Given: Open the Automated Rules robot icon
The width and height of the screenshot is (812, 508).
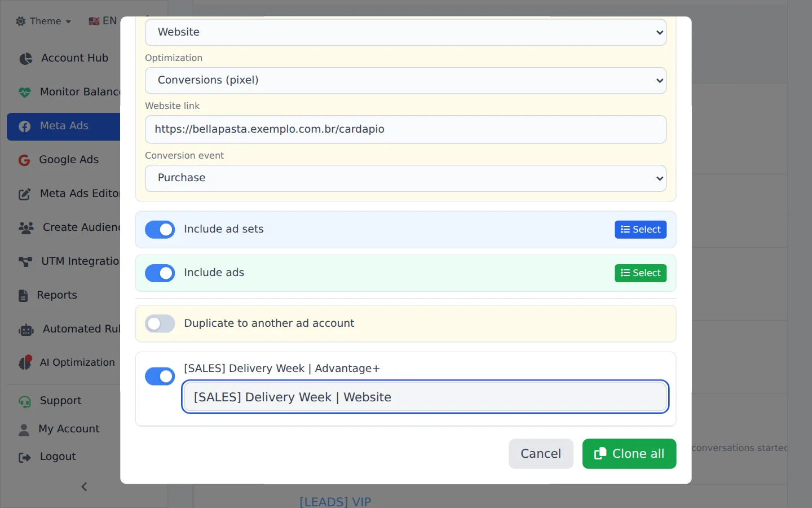Looking at the screenshot, I should click(x=26, y=330).
